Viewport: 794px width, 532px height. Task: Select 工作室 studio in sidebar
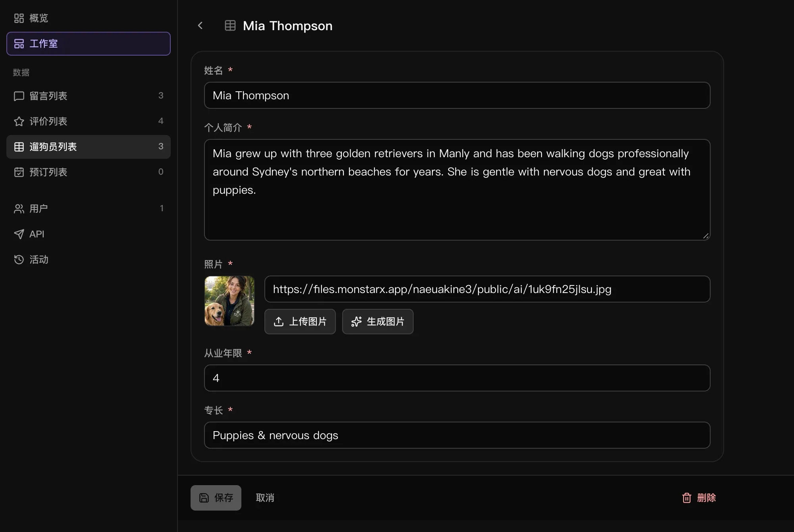[x=89, y=44]
